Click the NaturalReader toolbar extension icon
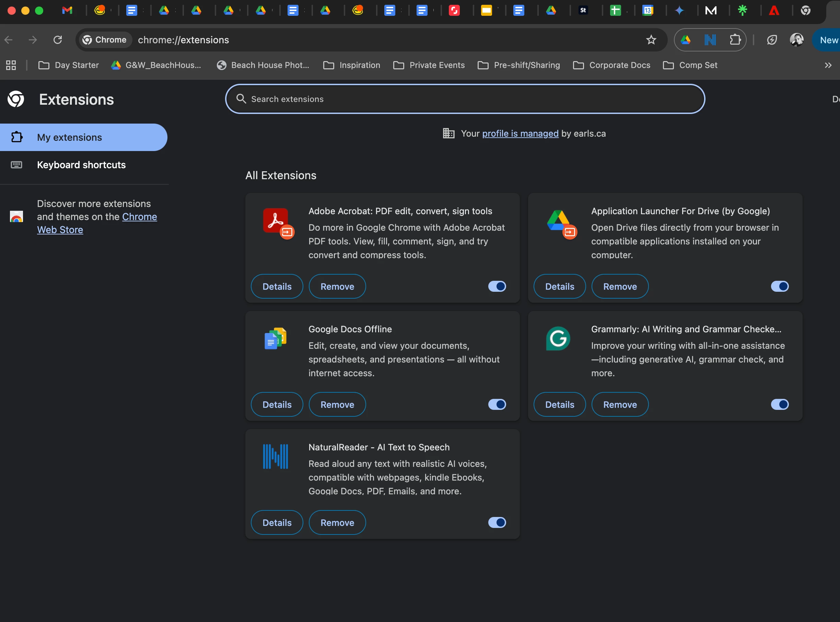 (x=710, y=40)
